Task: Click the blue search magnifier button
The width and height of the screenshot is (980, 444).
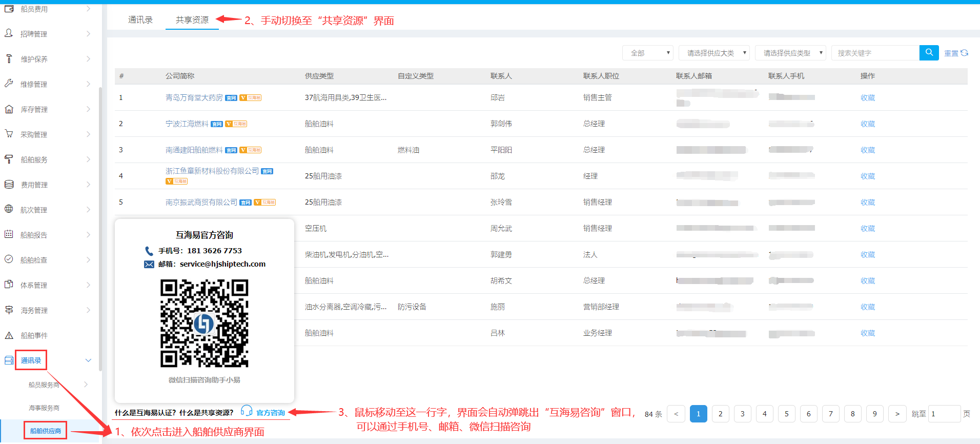Action: click(929, 52)
